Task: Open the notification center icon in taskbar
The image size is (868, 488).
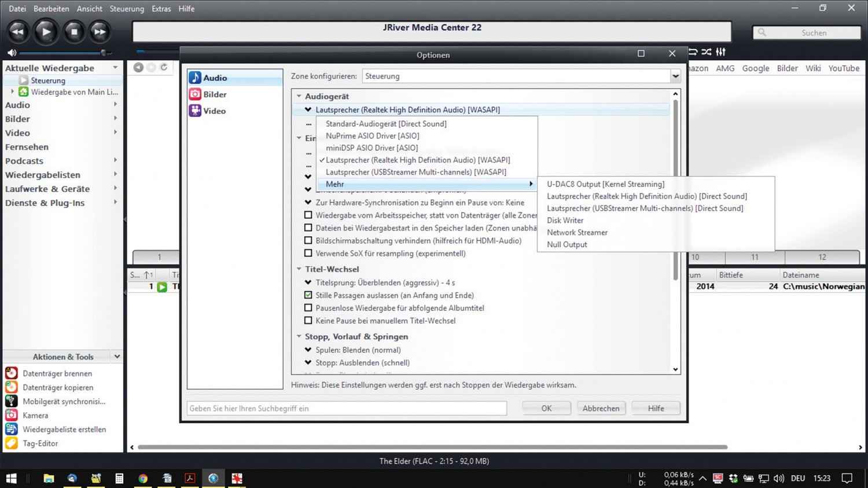Action: [847, 478]
